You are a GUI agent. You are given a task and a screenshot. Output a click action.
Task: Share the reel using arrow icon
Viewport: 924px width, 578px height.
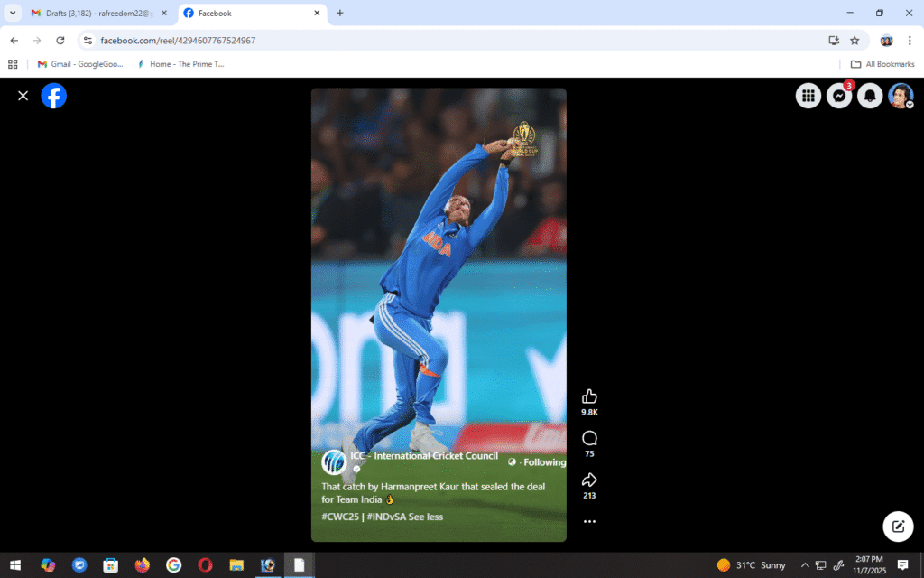(589, 480)
